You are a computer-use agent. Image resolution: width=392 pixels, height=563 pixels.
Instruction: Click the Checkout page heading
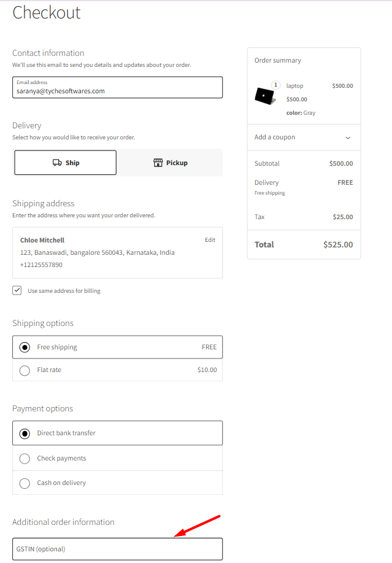47,13
